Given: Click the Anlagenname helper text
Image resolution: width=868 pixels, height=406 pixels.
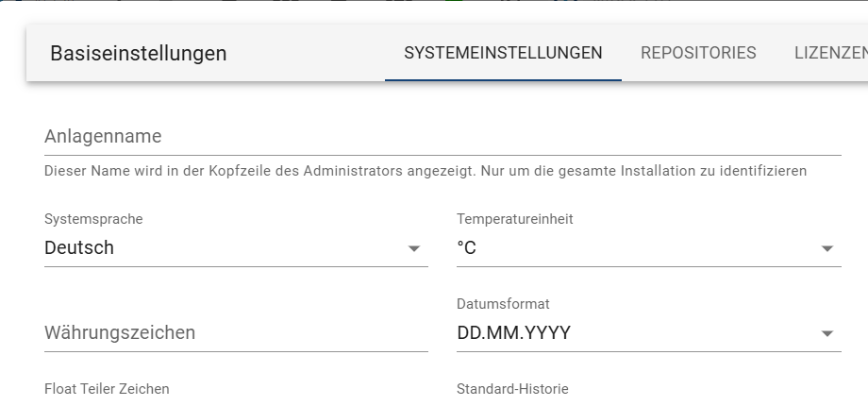Looking at the screenshot, I should pos(426,172).
